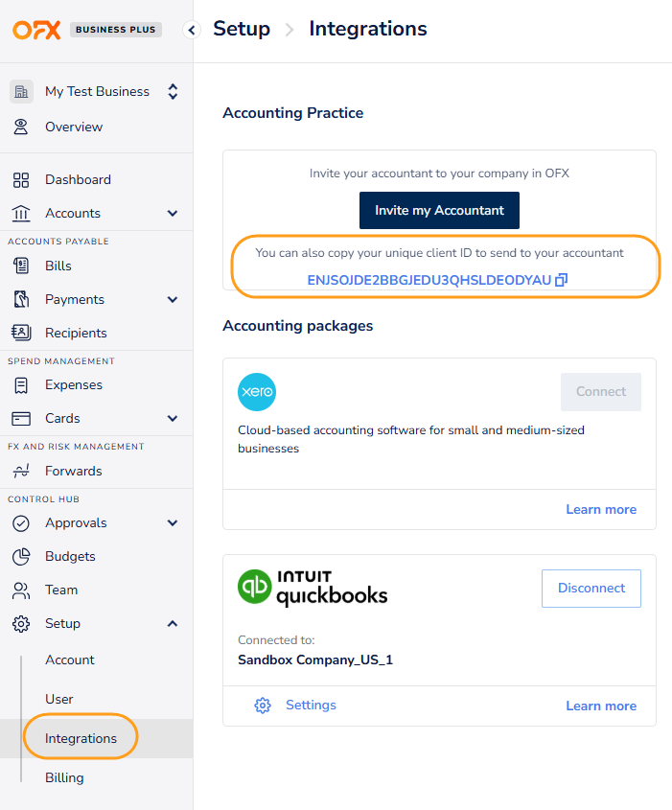Viewport: 672px width, 810px height.
Task: Open the QuickBooks Settings gear icon
Action: 262,705
